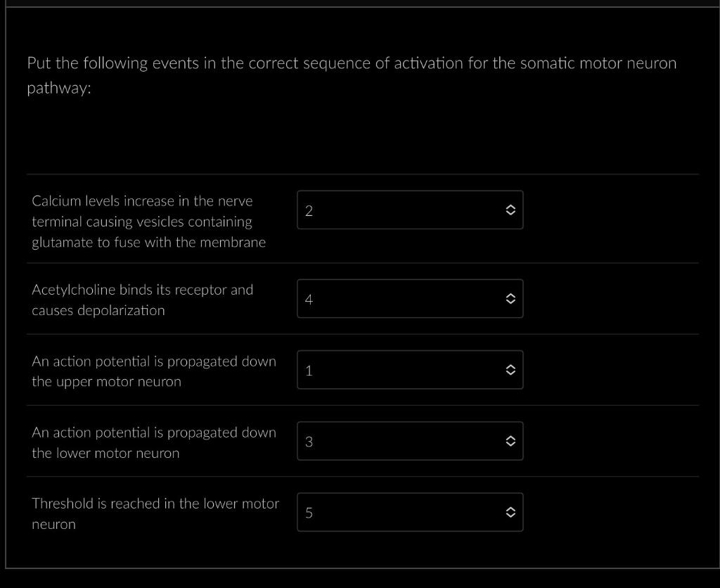Open the dropdown showing value 3
Viewport: 720px width, 588px height.
[x=410, y=441]
